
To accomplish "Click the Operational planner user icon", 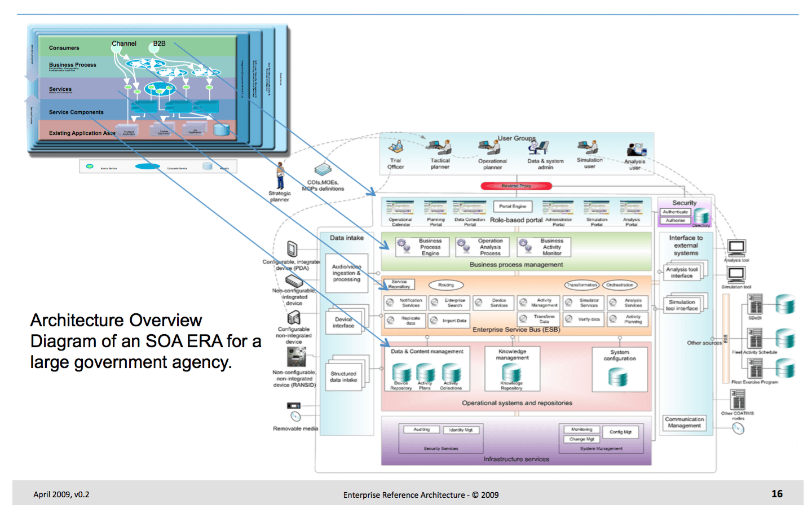I will pos(489,147).
